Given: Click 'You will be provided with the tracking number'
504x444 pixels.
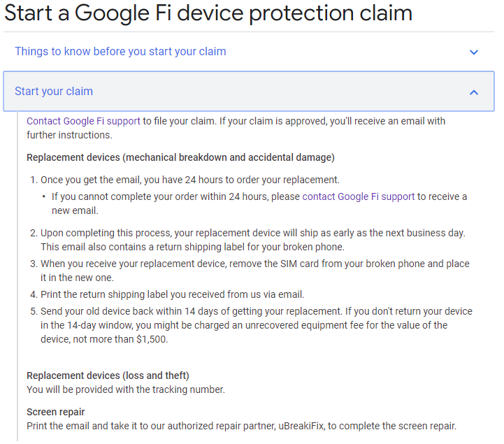Looking at the screenshot, I should tap(126, 389).
